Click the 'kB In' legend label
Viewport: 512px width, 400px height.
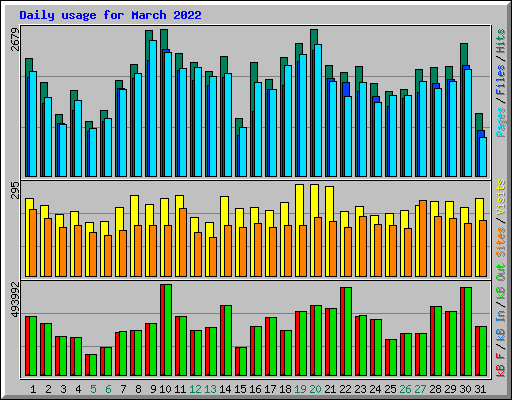[501, 327]
